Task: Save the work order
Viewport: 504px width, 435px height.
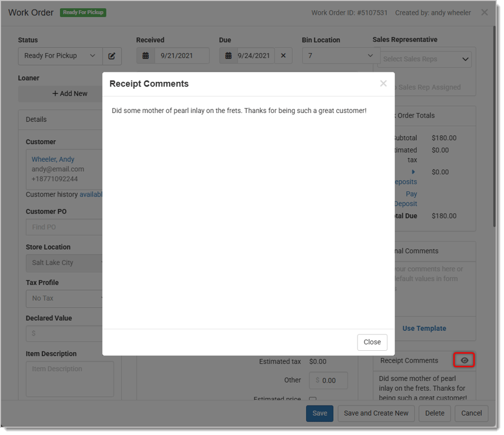Action: click(319, 413)
